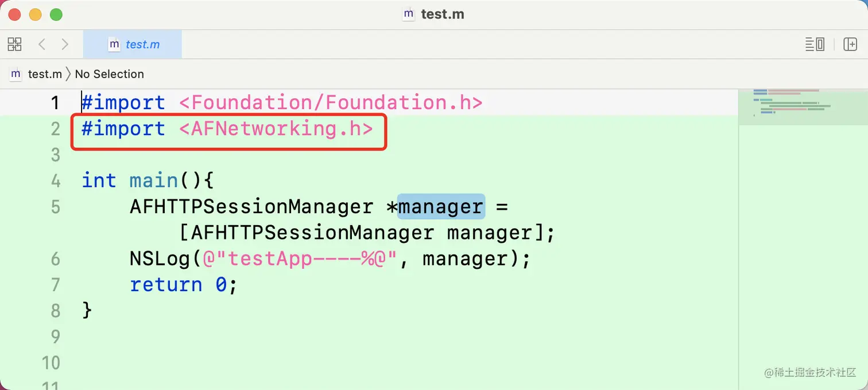Open test.m breadcrumb in jump bar
This screenshot has width=868, height=390.
click(45, 74)
